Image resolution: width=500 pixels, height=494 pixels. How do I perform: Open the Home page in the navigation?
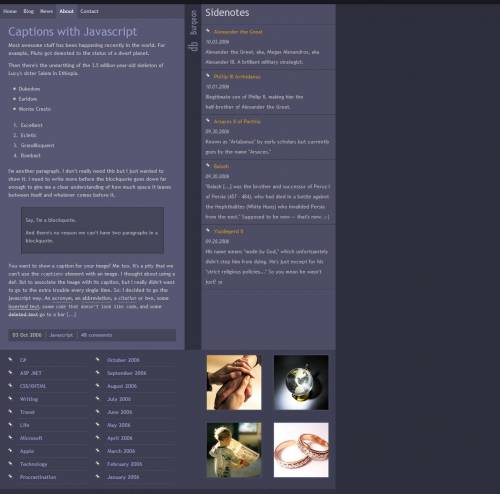(x=10, y=11)
